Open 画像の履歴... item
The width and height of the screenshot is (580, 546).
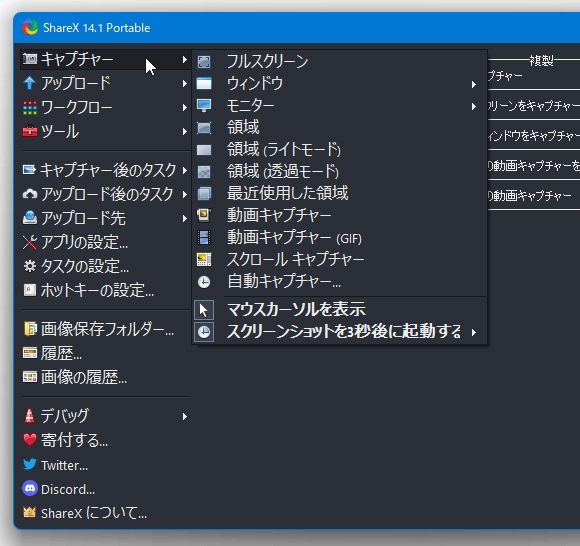coord(106,377)
